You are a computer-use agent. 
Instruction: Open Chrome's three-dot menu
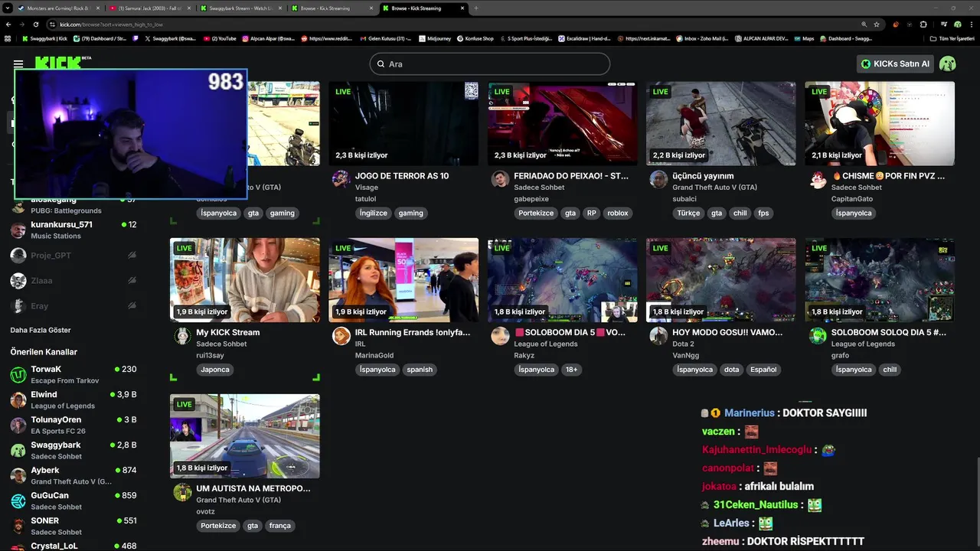coord(970,24)
